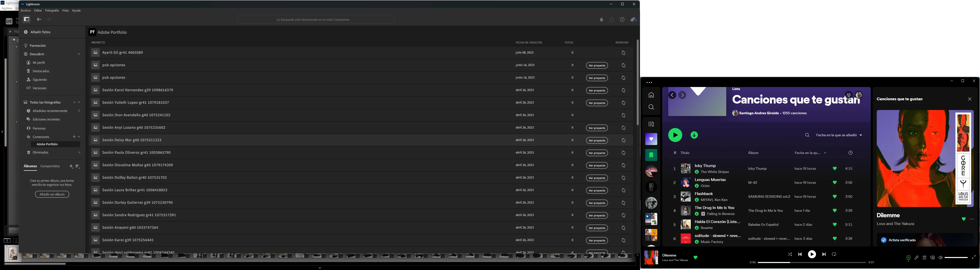Screen dimensions: 980x270
Task: Click the Lightroom help question mark icon
Action: 622,20
